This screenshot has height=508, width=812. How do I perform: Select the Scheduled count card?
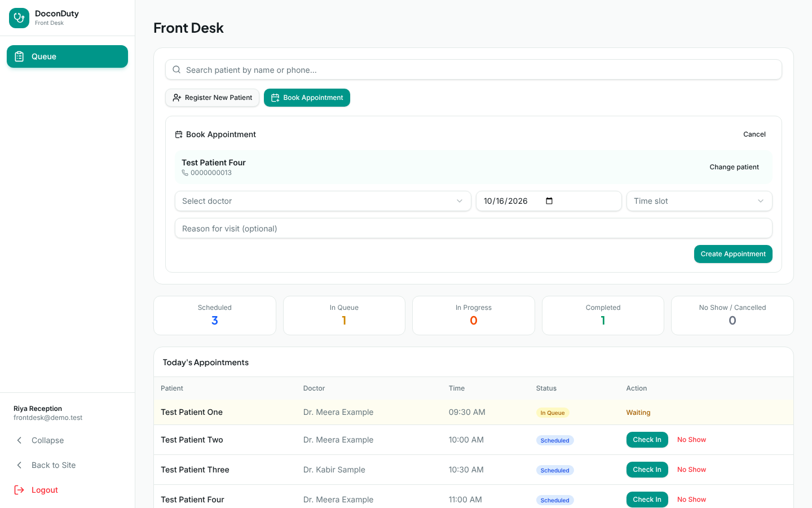click(x=215, y=316)
